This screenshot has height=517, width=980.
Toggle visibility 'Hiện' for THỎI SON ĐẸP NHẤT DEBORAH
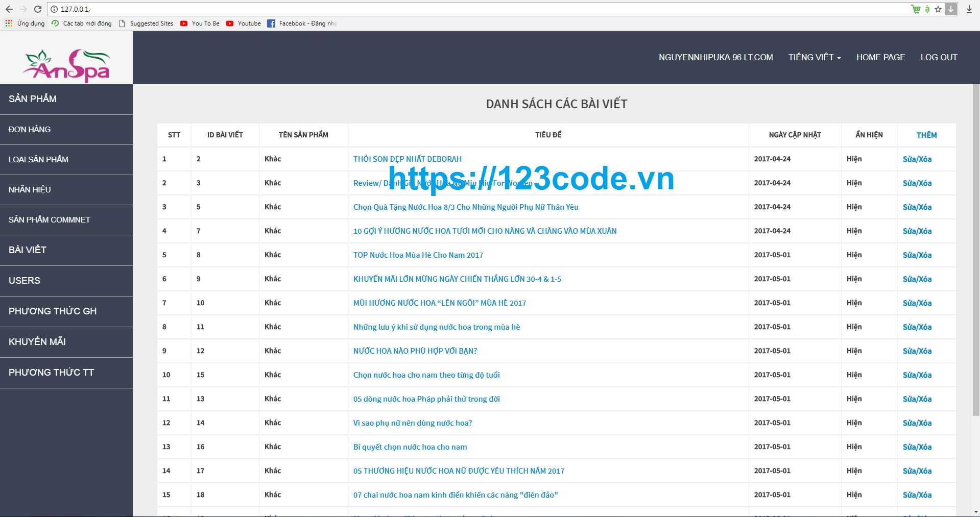(854, 159)
